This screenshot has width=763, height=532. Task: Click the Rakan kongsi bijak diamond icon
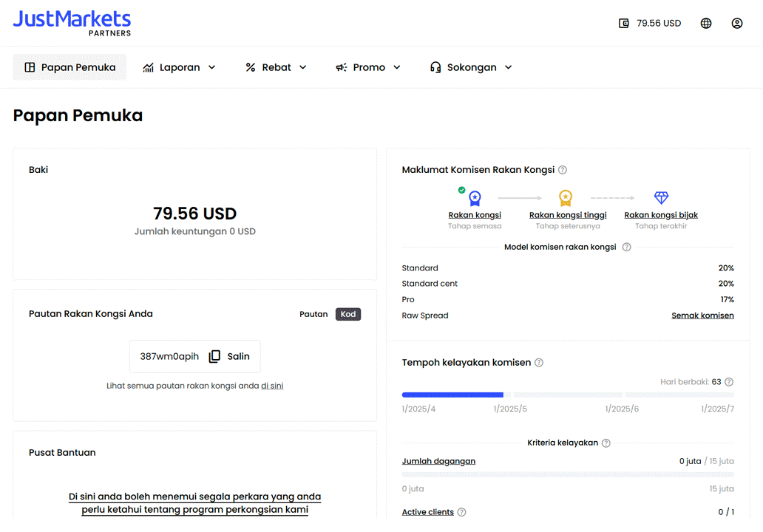661,197
